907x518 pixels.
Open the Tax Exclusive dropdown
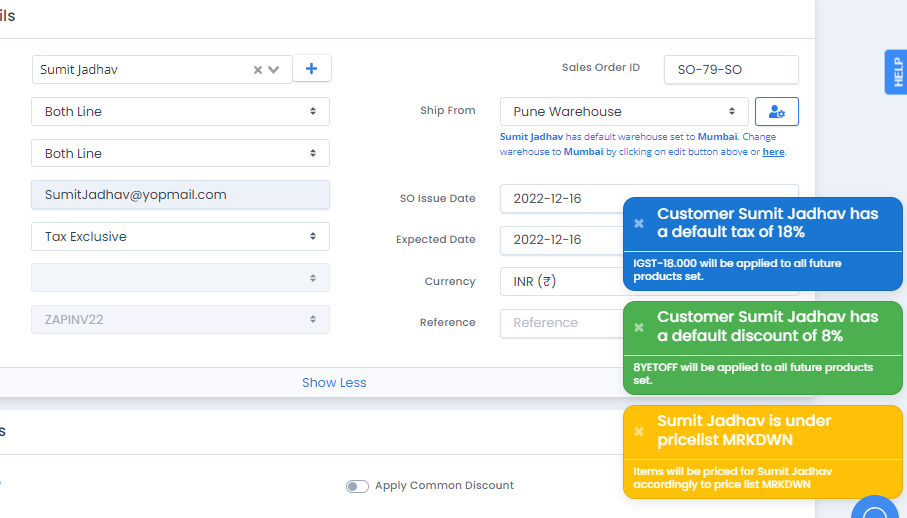click(180, 236)
